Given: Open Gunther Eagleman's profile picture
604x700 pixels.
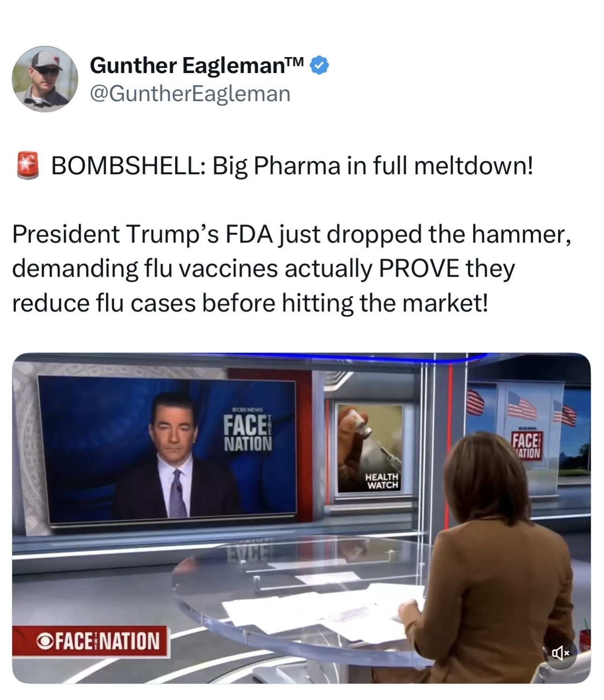Looking at the screenshot, I should pyautogui.click(x=45, y=79).
